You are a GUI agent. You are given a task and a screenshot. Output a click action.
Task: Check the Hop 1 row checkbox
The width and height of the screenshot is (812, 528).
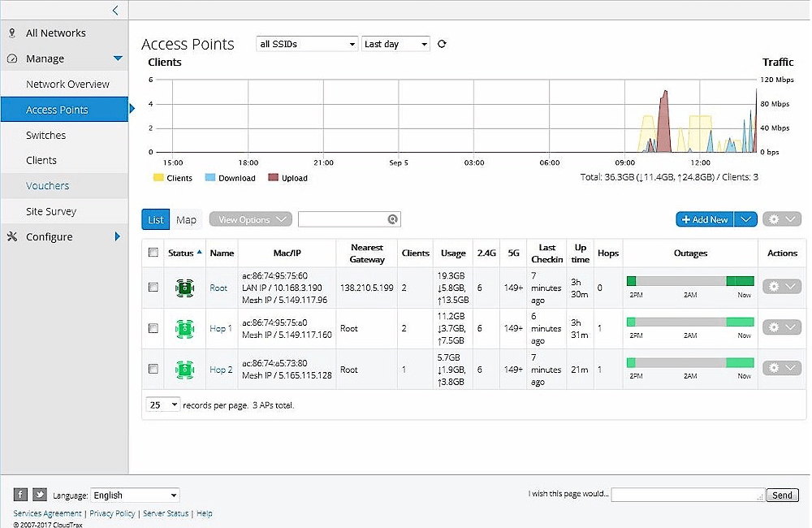click(153, 328)
